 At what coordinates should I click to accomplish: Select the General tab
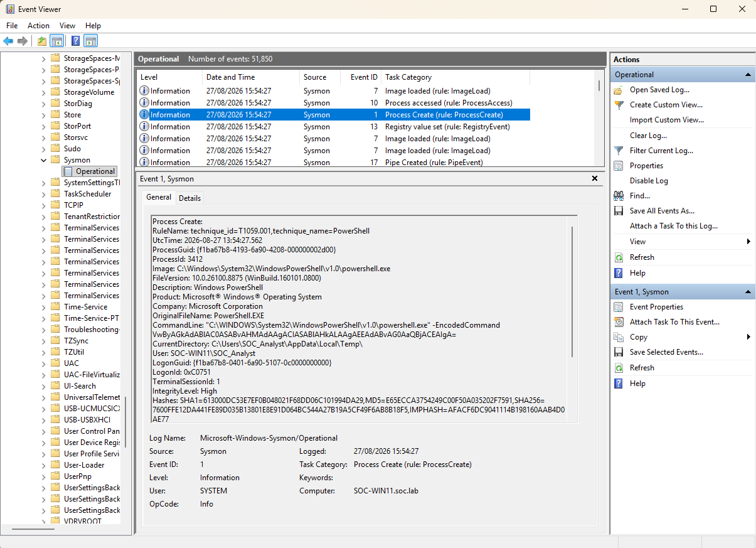click(159, 197)
